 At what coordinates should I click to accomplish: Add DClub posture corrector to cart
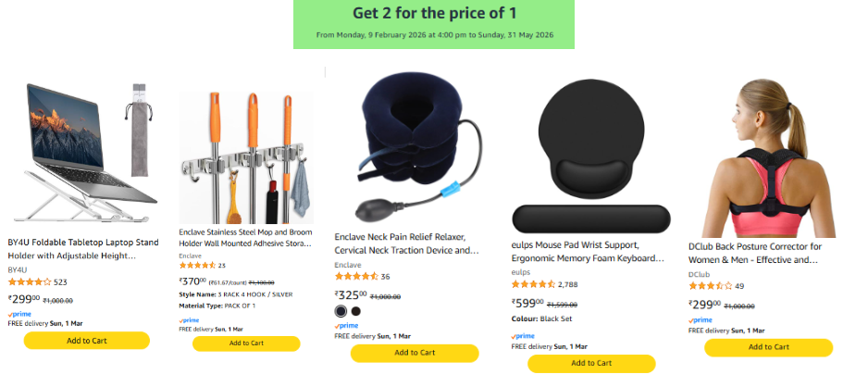click(x=768, y=347)
